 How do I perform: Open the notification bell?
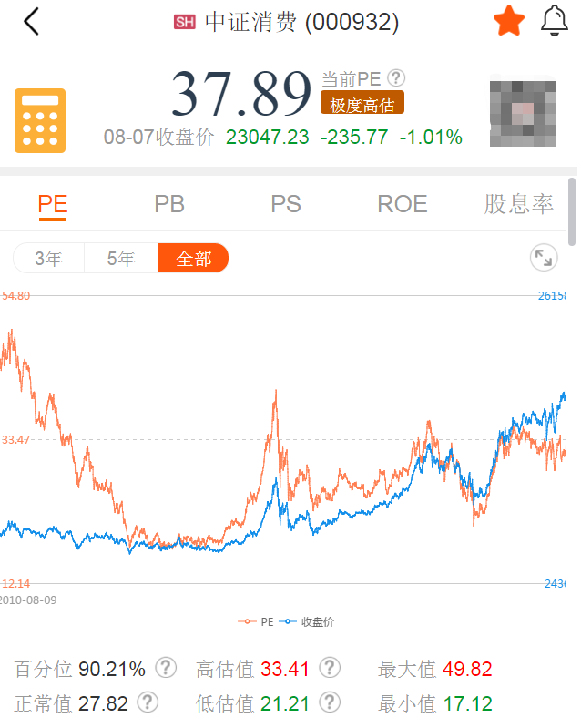[555, 21]
